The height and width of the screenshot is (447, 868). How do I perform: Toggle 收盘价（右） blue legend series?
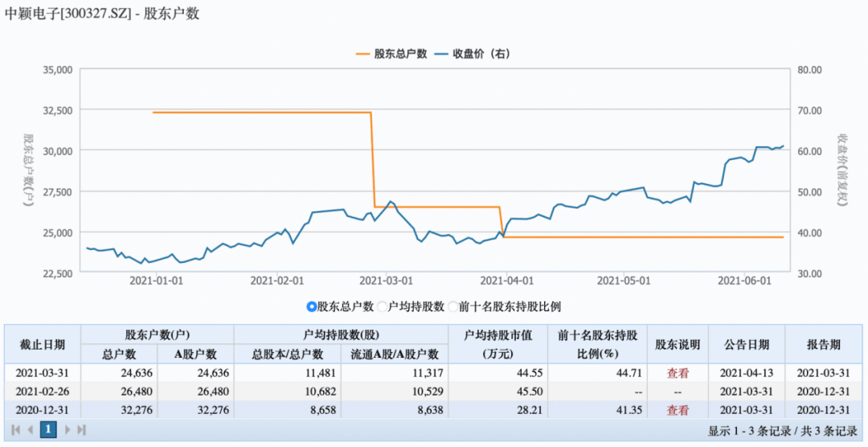(x=473, y=54)
